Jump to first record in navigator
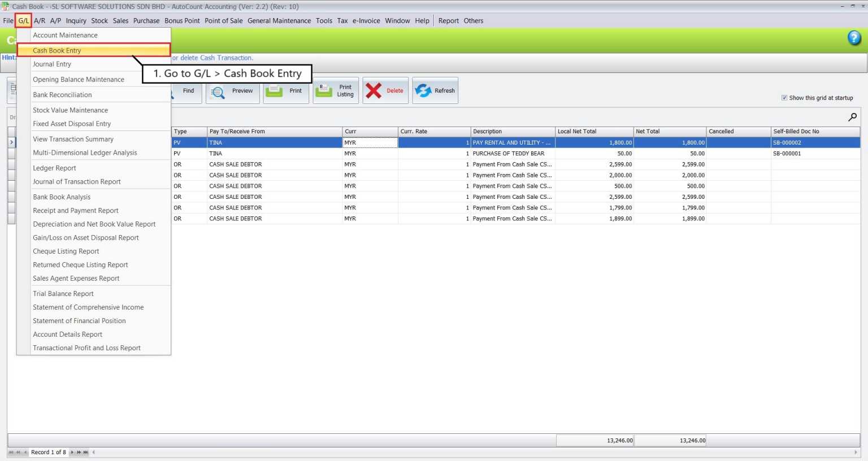 [11, 453]
